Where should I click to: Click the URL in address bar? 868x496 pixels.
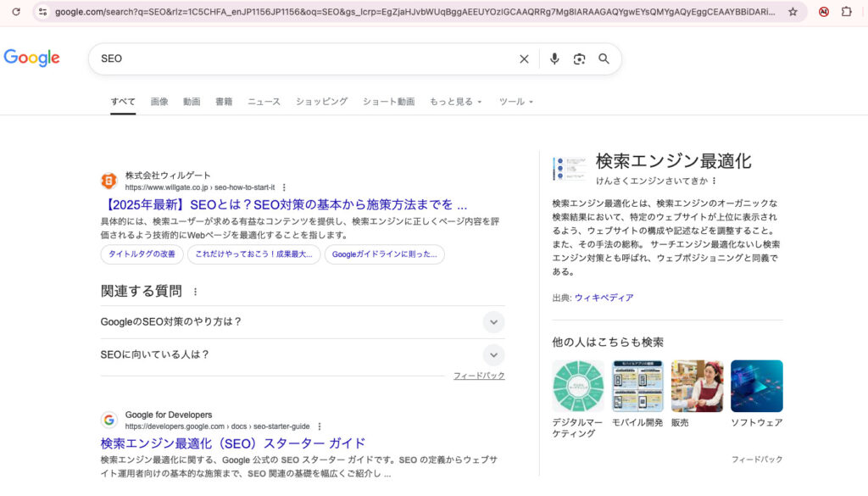pyautogui.click(x=415, y=12)
